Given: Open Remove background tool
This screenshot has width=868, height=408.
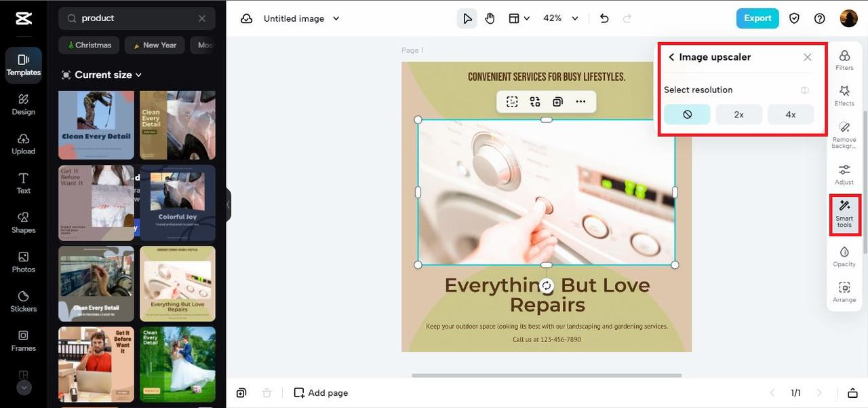Looking at the screenshot, I should [x=844, y=135].
